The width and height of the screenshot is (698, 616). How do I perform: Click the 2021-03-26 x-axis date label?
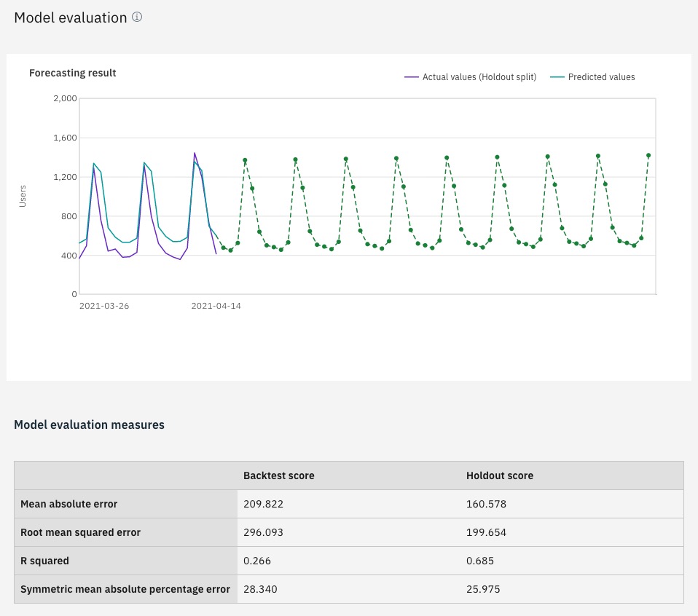point(104,306)
